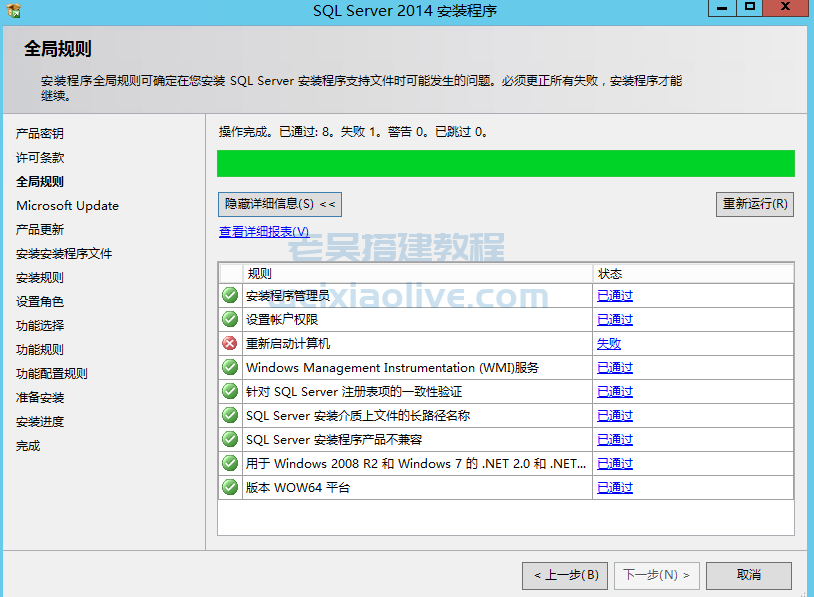The height and width of the screenshot is (597, 814).
Task: Open the 查看详细报表 link
Action: coord(264,232)
